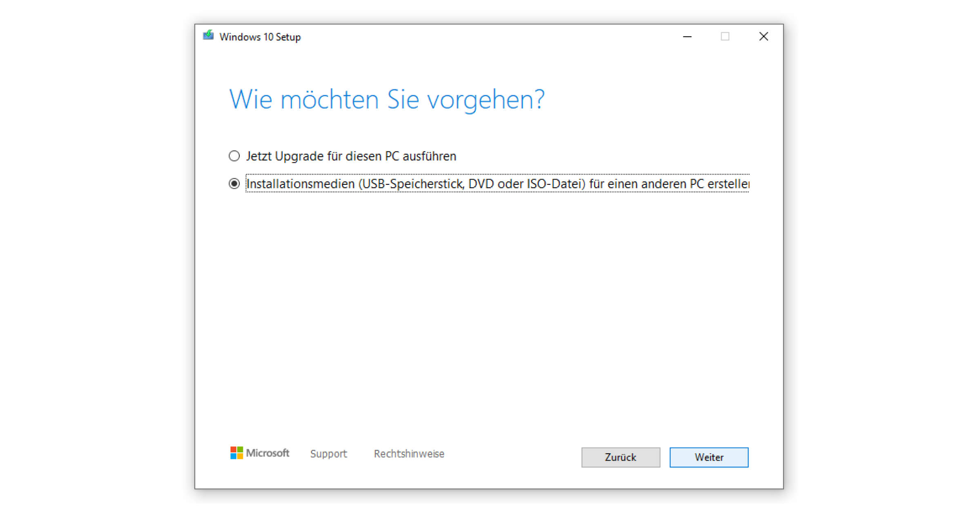
Task: Go back one step using Zurück
Action: [620, 457]
